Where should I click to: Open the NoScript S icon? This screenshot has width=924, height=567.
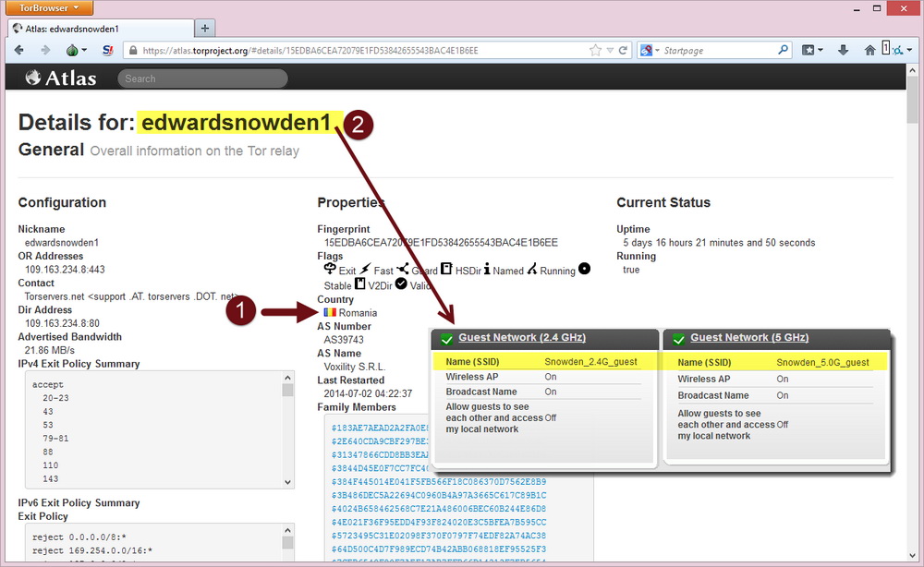[x=107, y=50]
